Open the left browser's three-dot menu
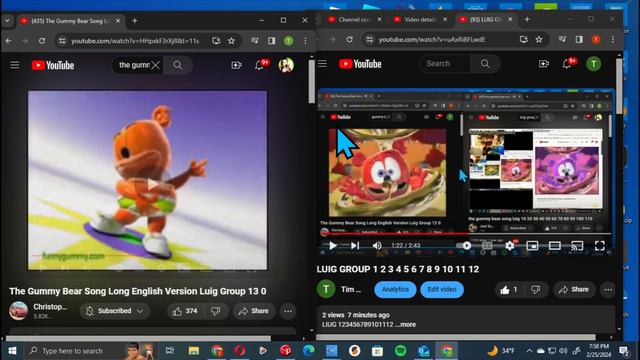This screenshot has height=360, width=640. tap(305, 41)
